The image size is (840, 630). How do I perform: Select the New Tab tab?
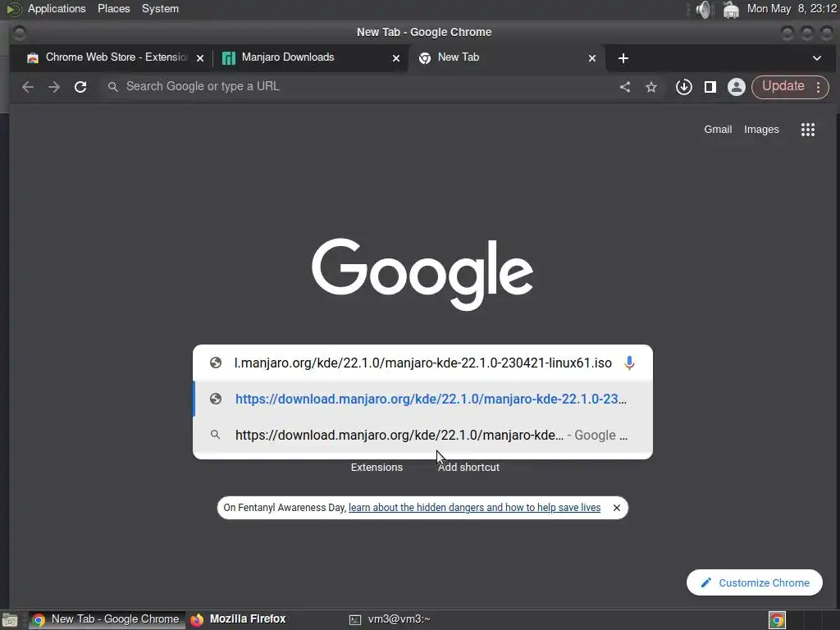(x=507, y=57)
